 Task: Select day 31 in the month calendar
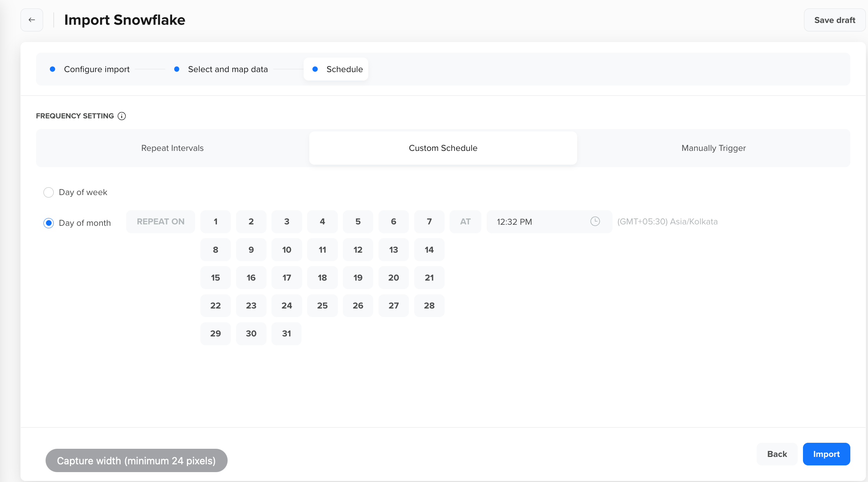click(x=286, y=333)
